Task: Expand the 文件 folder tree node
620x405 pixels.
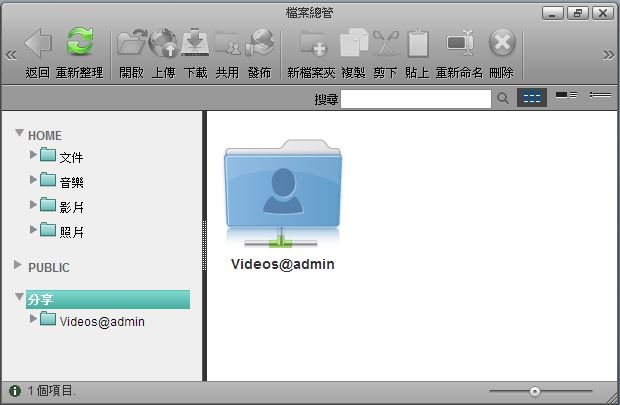Action: click(x=34, y=155)
